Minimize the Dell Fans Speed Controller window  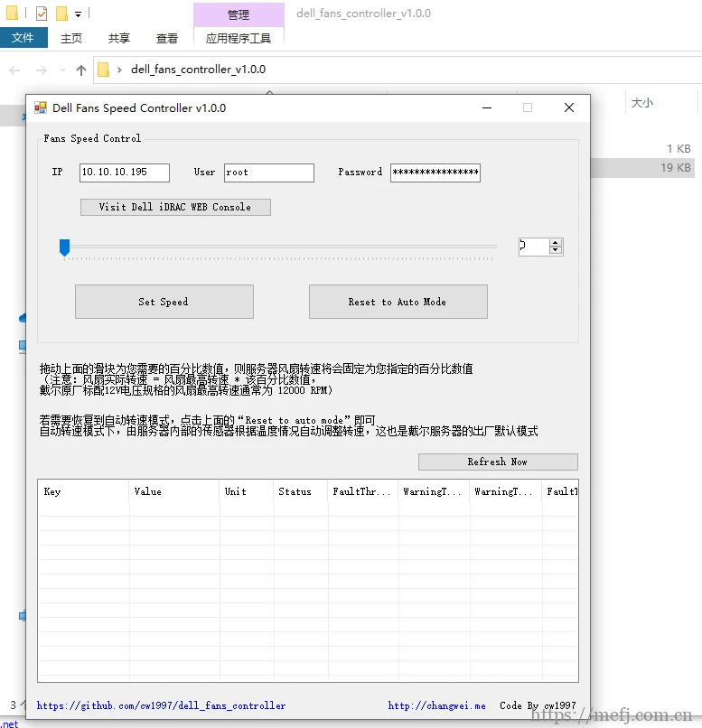(x=487, y=107)
